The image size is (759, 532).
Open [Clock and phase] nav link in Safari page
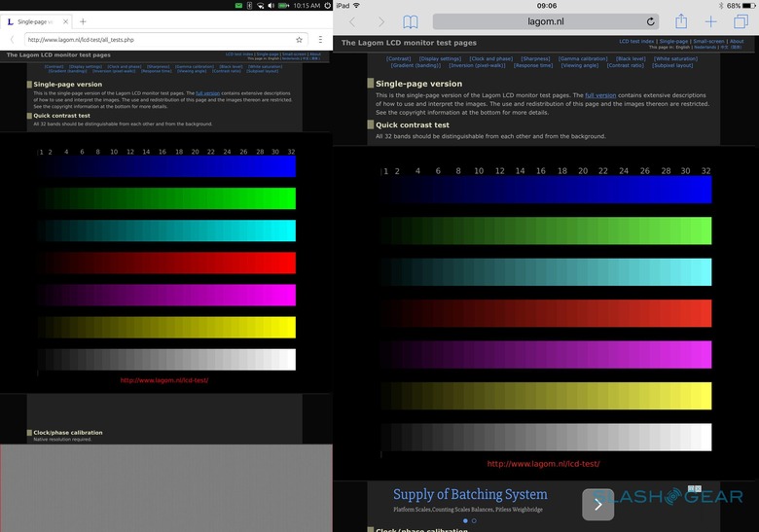[490, 59]
